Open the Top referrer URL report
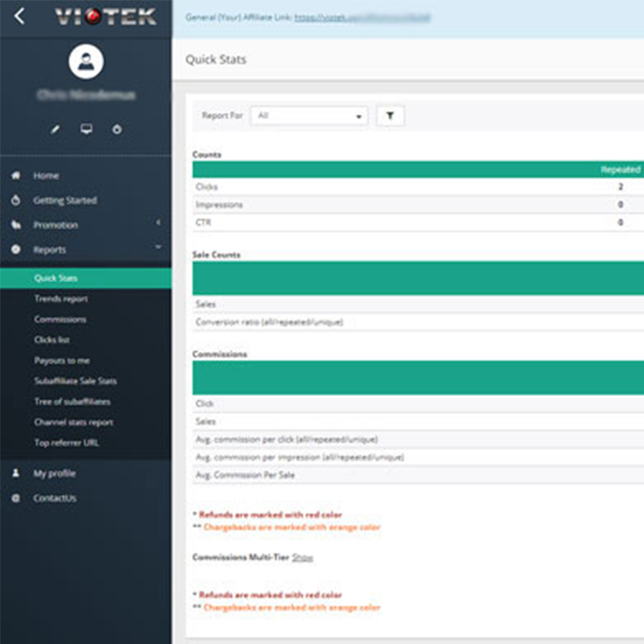Screen dimensions: 644x644 pyautogui.click(x=67, y=443)
